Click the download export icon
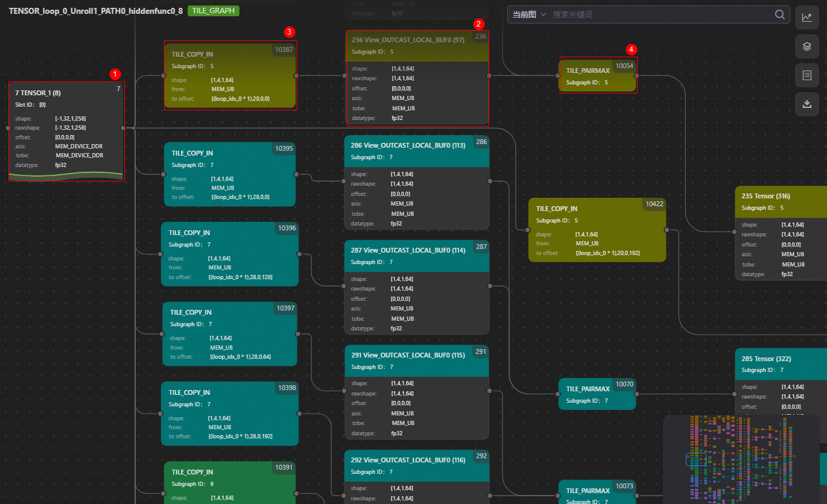Screen dimensions: 827x504 (x=806, y=104)
